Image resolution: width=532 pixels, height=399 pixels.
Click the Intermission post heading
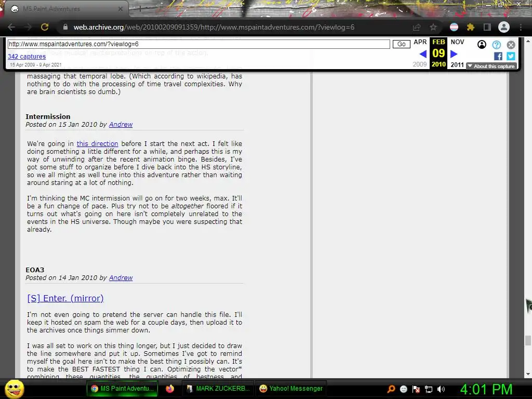click(48, 116)
